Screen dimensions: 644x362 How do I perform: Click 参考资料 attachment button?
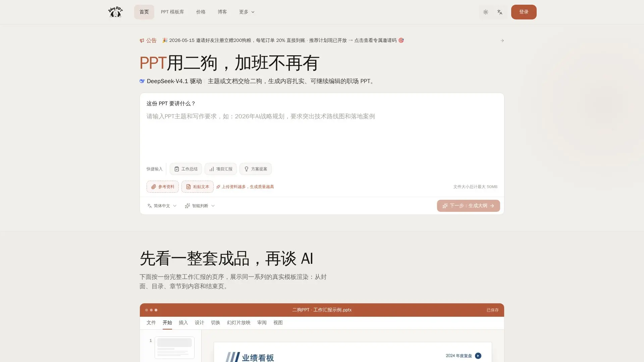pyautogui.click(x=162, y=187)
